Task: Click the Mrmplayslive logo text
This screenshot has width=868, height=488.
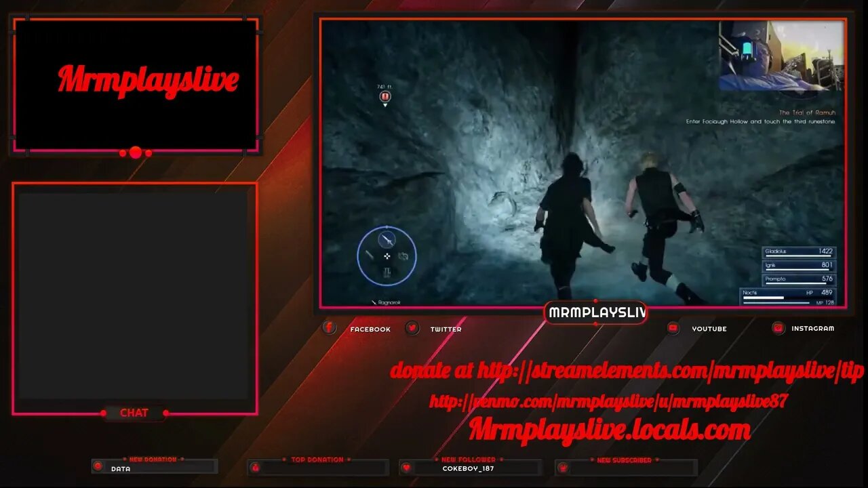Action: (148, 80)
